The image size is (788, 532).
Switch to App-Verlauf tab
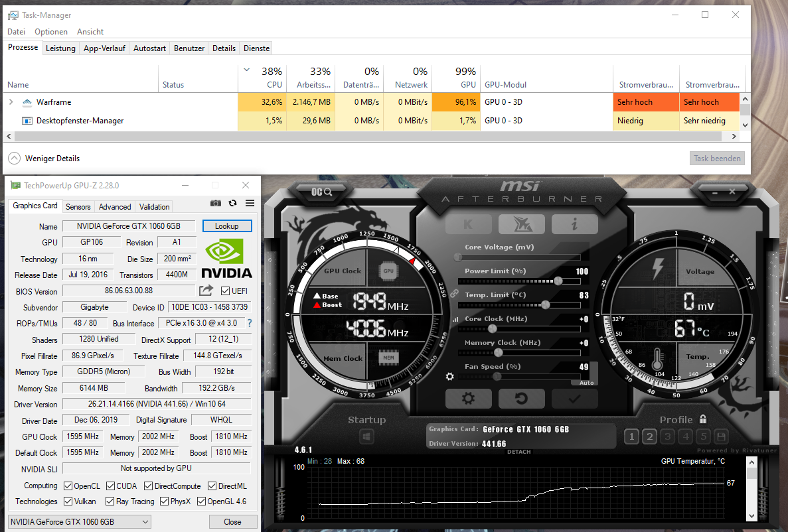click(104, 48)
